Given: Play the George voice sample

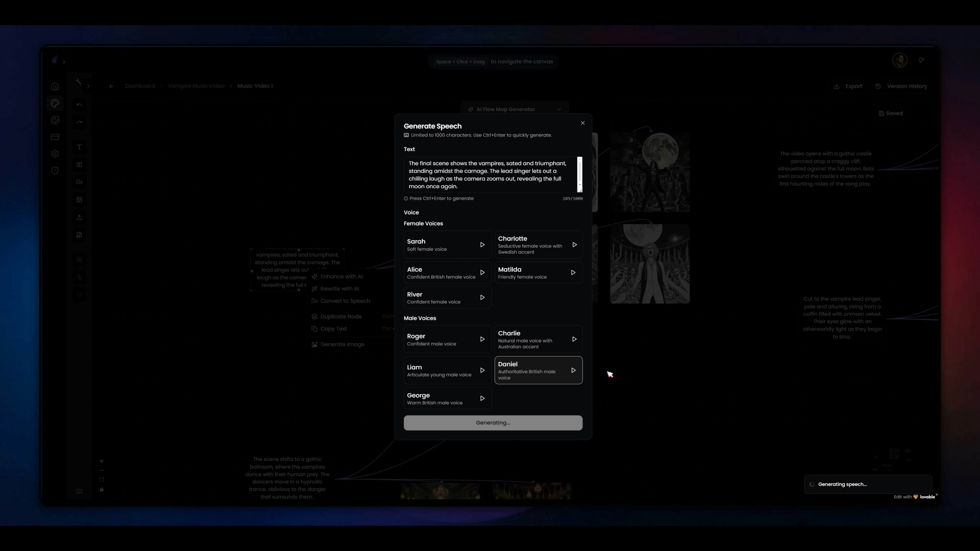Looking at the screenshot, I should point(482,398).
